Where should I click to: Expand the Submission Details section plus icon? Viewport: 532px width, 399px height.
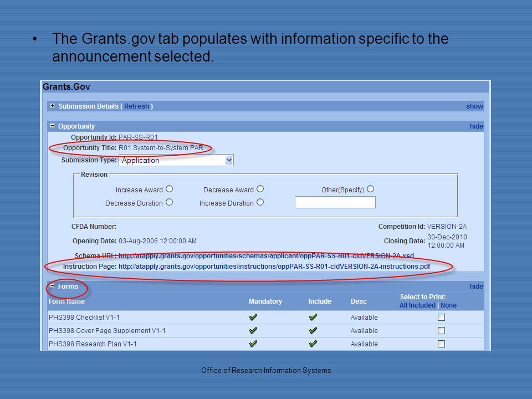click(52, 106)
